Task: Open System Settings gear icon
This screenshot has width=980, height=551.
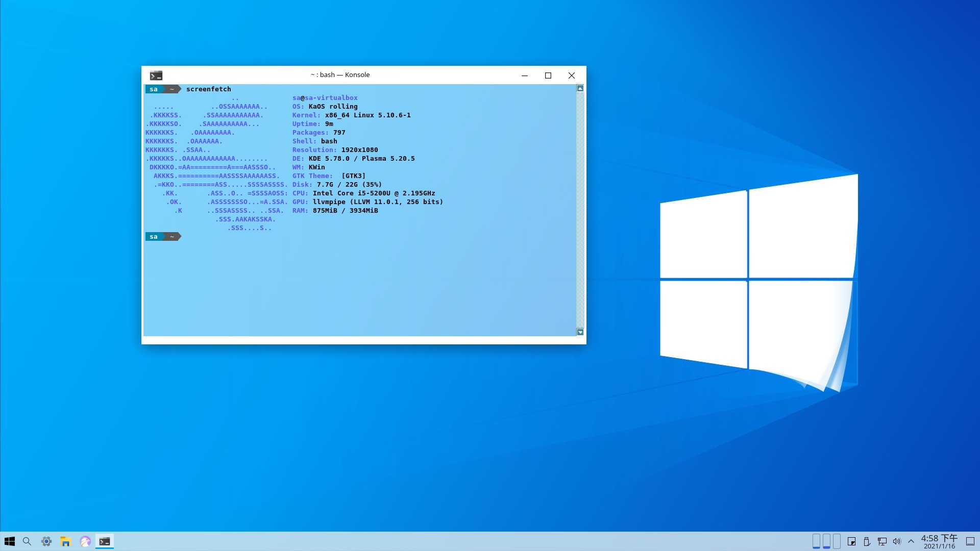Action: point(46,541)
